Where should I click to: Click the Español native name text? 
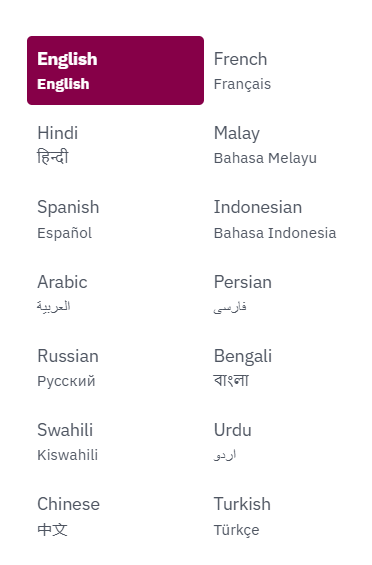point(65,233)
